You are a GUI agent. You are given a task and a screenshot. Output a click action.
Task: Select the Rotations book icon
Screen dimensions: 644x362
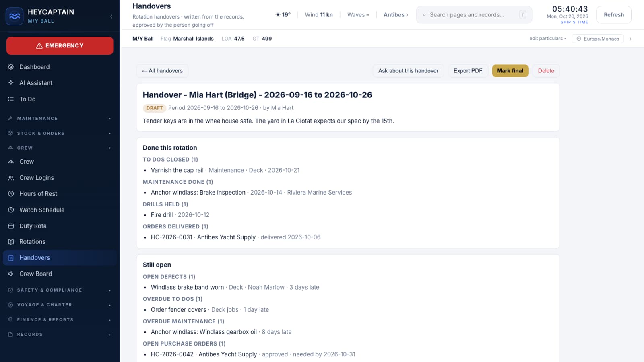[11, 242]
